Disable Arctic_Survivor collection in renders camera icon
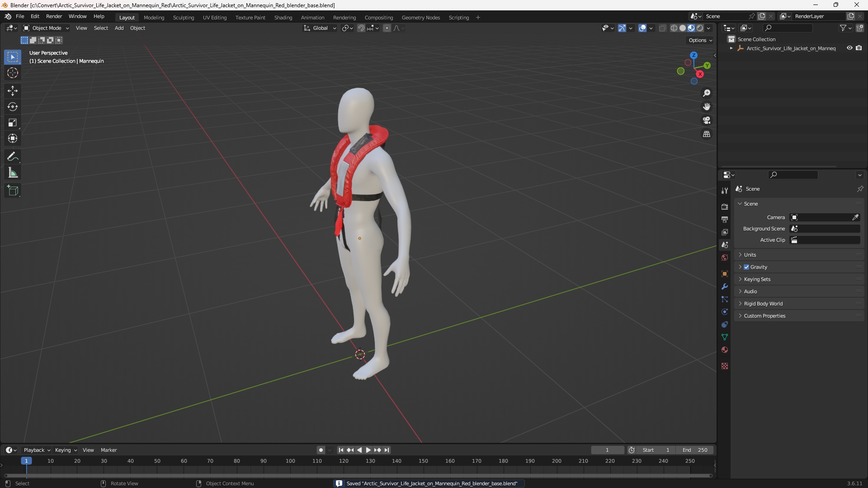 (x=859, y=48)
